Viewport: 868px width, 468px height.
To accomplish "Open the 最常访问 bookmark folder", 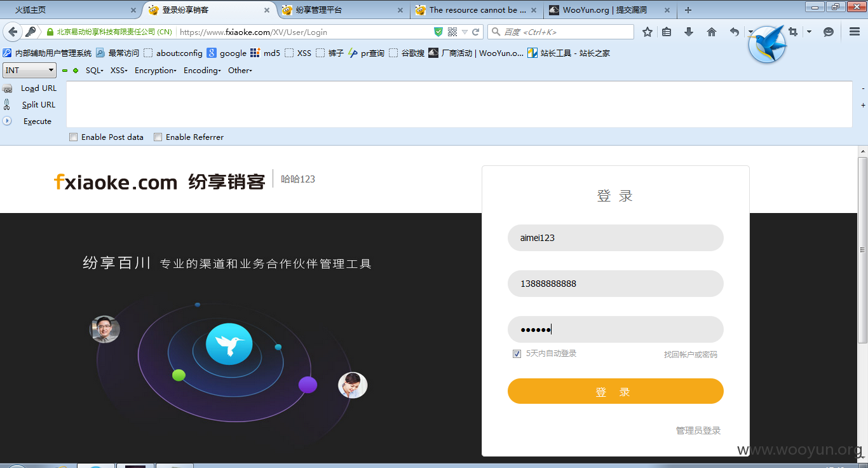I will 118,53.
